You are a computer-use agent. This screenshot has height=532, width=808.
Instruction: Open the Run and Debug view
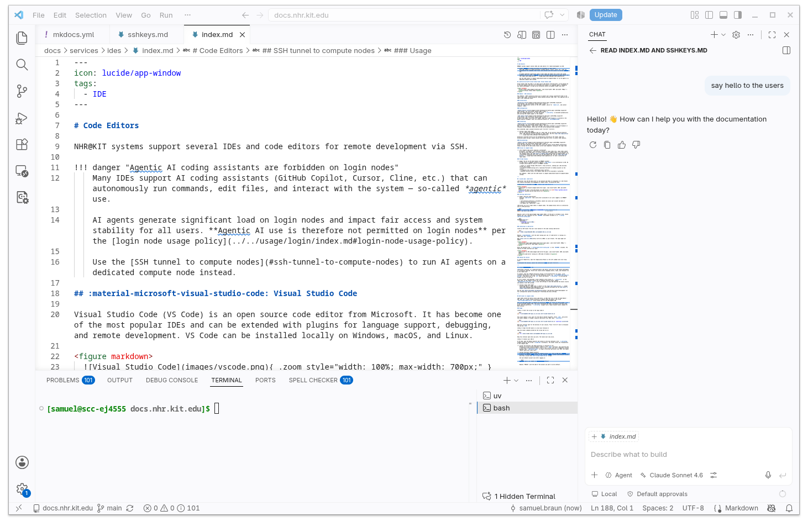(22, 118)
